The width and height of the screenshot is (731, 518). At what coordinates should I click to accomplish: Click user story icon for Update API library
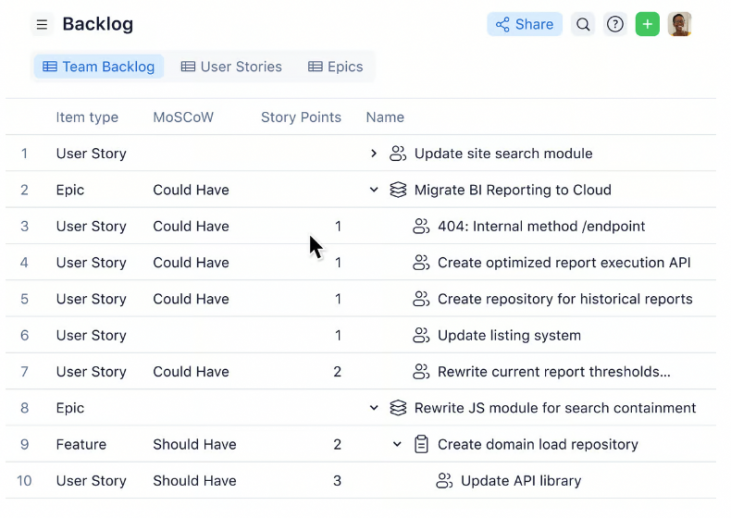click(444, 481)
